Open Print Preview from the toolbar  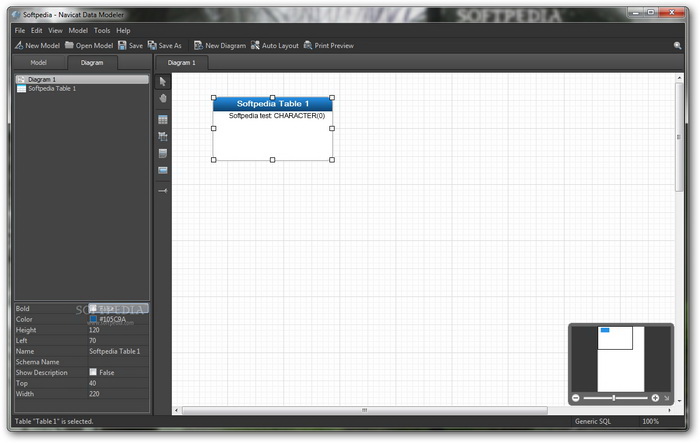click(329, 46)
